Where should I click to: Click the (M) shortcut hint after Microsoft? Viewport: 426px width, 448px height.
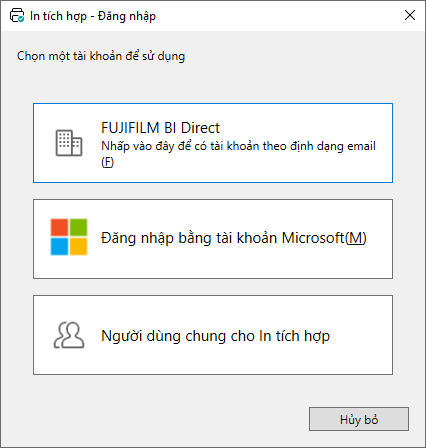[356, 238]
